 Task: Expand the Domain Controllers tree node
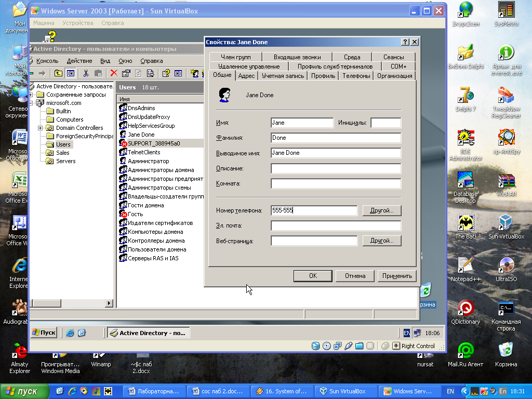40,128
